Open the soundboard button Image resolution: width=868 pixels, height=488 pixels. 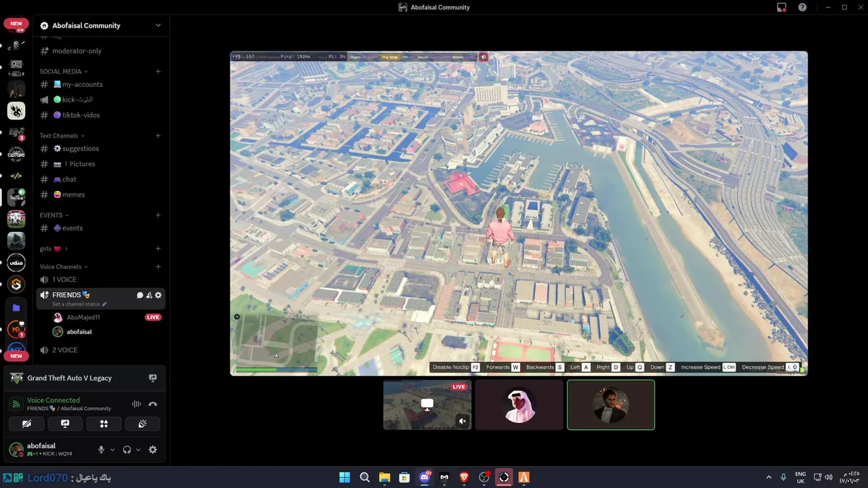(x=142, y=424)
